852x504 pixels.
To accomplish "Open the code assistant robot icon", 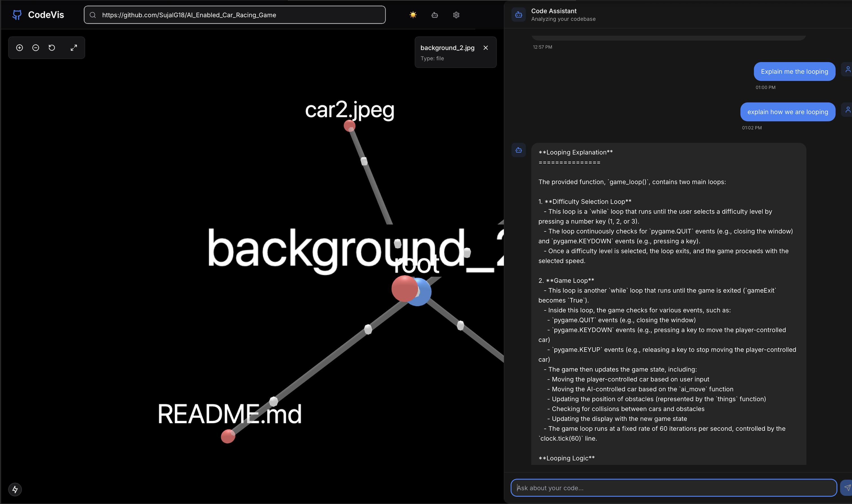I will click(434, 15).
